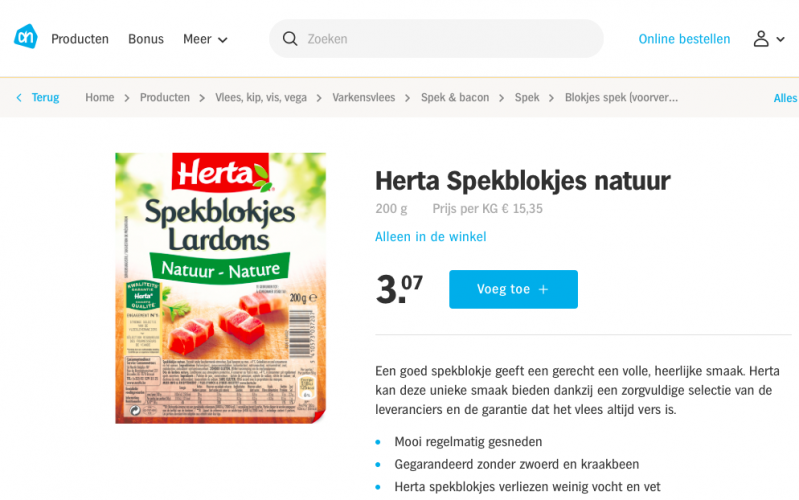This screenshot has height=500, width=799.
Task: Open the Blokjes spek breadcrumb
Action: (621, 97)
